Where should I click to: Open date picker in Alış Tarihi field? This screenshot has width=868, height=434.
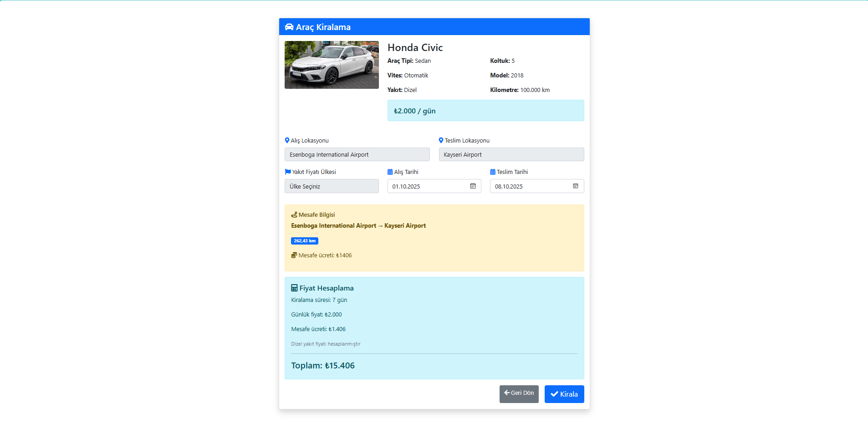click(473, 186)
